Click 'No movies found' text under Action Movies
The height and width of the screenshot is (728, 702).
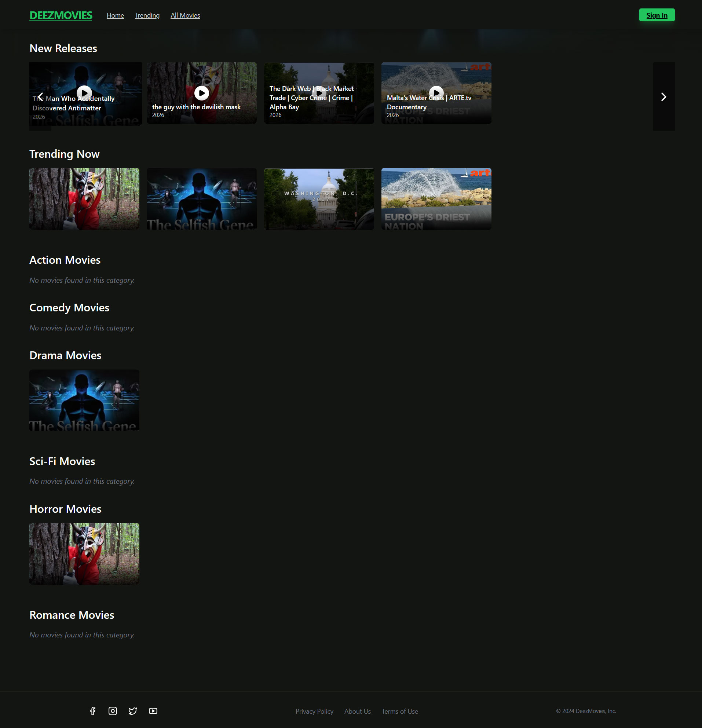click(82, 280)
